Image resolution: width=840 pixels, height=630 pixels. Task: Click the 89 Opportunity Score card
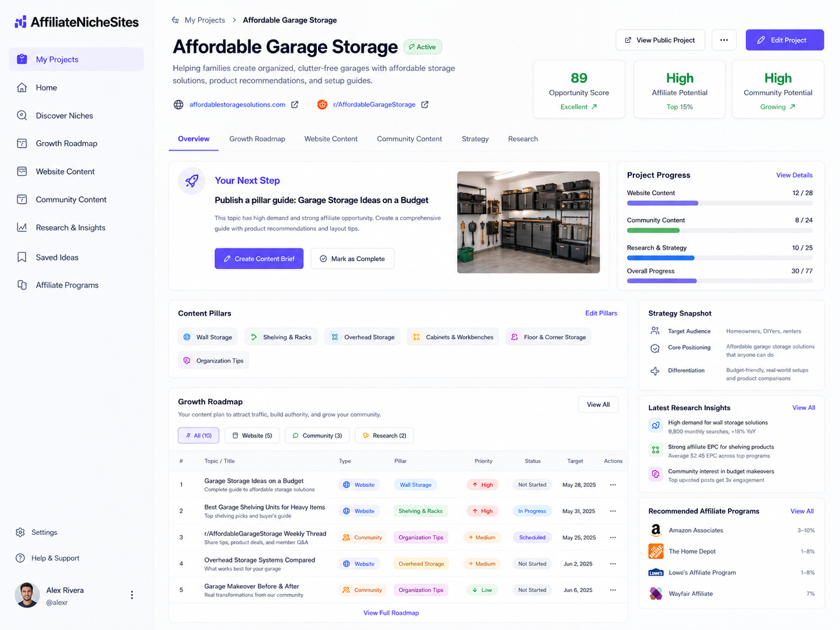579,89
